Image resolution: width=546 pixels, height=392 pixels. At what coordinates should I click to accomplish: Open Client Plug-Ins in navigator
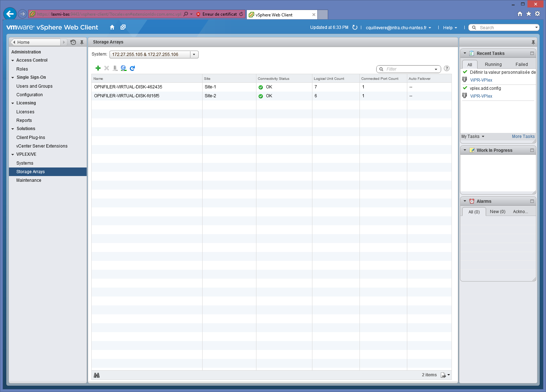31,138
